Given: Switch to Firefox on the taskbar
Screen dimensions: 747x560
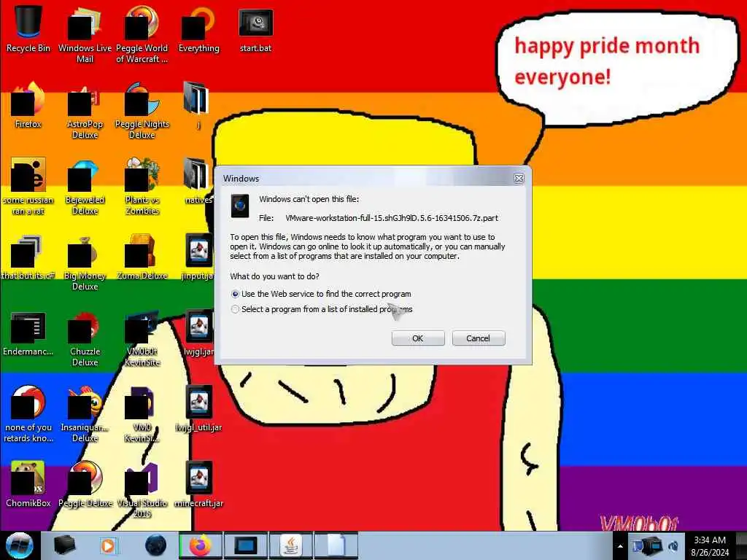Looking at the screenshot, I should tap(200, 545).
